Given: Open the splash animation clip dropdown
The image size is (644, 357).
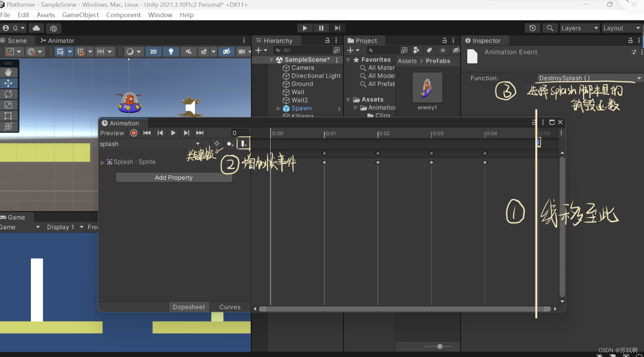Looking at the screenshot, I should tap(197, 144).
